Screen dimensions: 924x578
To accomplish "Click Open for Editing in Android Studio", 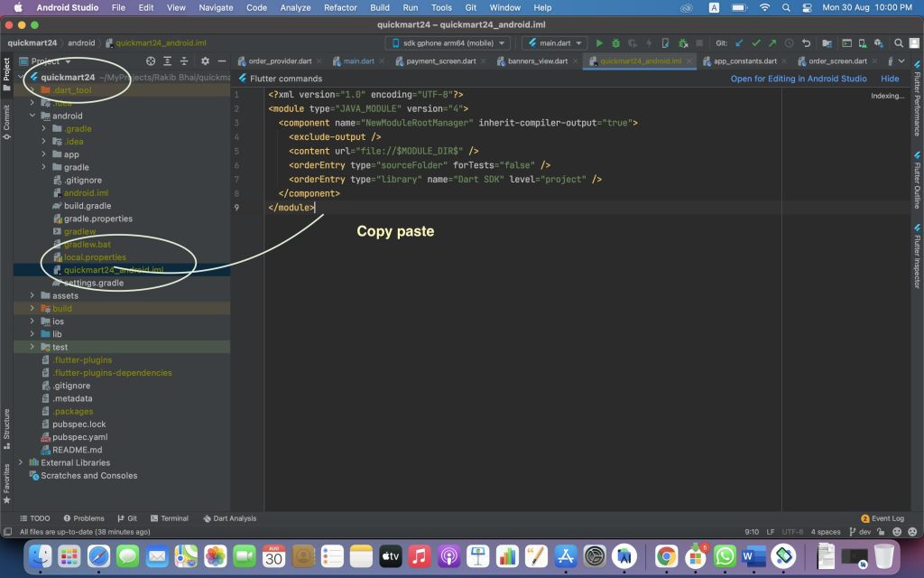I will coord(798,79).
